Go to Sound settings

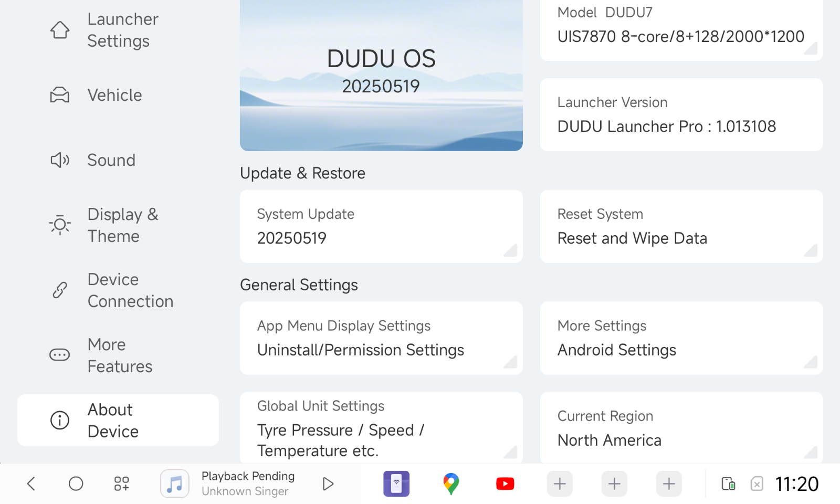pyautogui.click(x=118, y=160)
